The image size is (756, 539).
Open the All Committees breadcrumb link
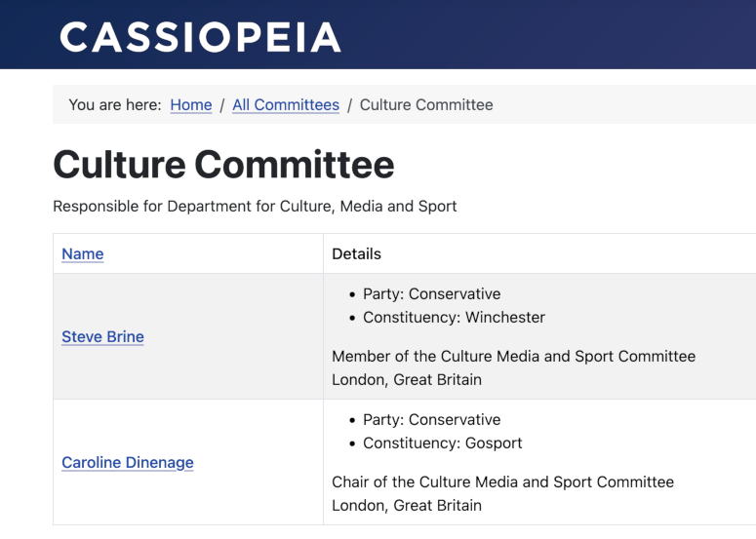coord(286,105)
